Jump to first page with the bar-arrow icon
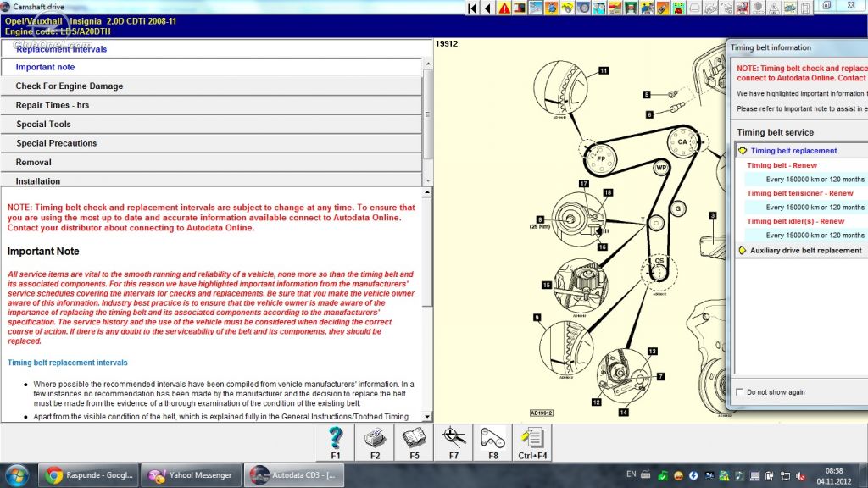Screen dimensions: 868x488 tap(472, 8)
